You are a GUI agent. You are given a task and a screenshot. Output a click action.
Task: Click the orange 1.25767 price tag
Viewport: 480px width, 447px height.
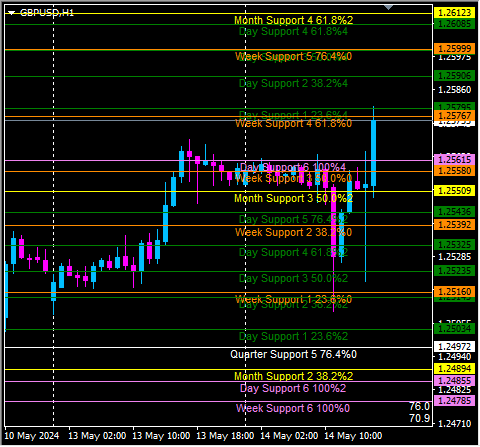(455, 116)
